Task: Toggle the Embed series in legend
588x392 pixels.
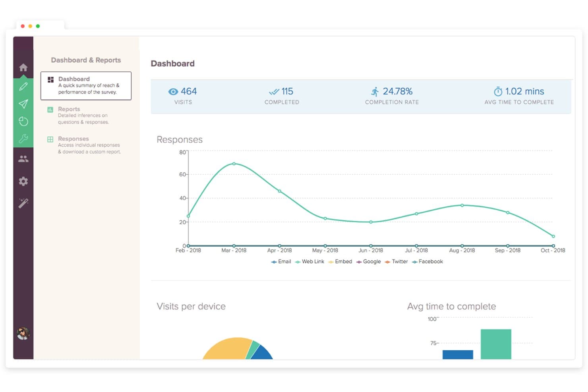Action: [x=340, y=262]
